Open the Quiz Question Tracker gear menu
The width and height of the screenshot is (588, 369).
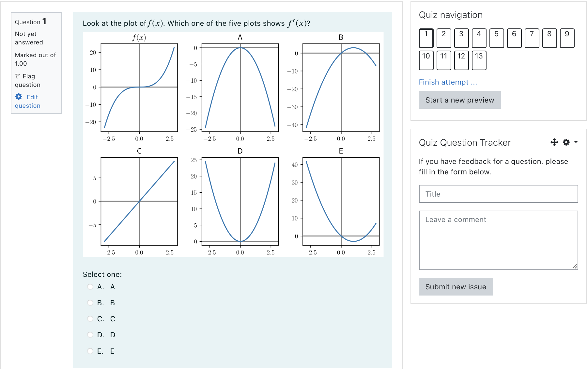[566, 142]
